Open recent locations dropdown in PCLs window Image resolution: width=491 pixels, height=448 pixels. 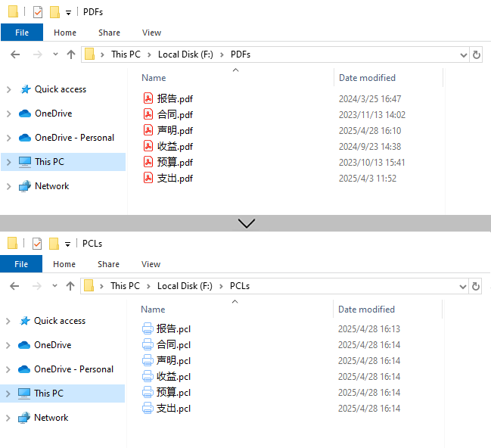click(54, 285)
